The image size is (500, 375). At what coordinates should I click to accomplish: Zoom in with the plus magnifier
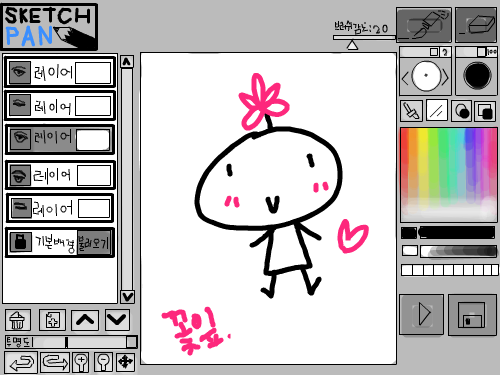[x=81, y=362]
